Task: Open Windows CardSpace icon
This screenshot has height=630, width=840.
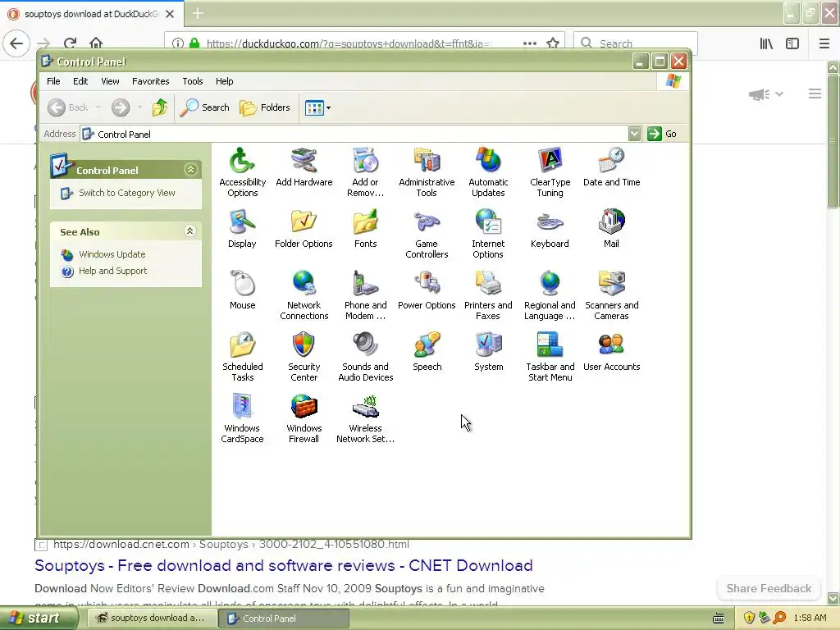Action: [242, 419]
